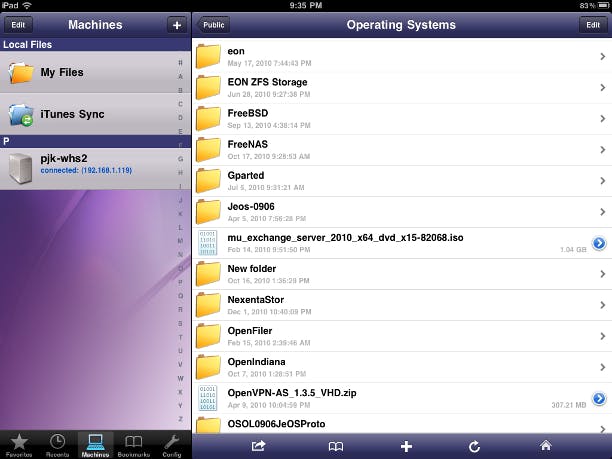Jump to letter M in index bar

point(180,241)
